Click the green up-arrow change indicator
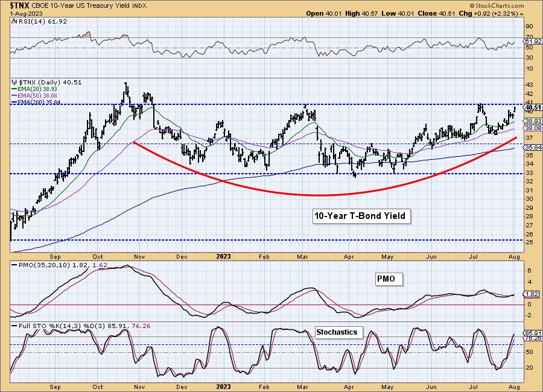Viewport: 543px width, 392px height. tap(521, 14)
